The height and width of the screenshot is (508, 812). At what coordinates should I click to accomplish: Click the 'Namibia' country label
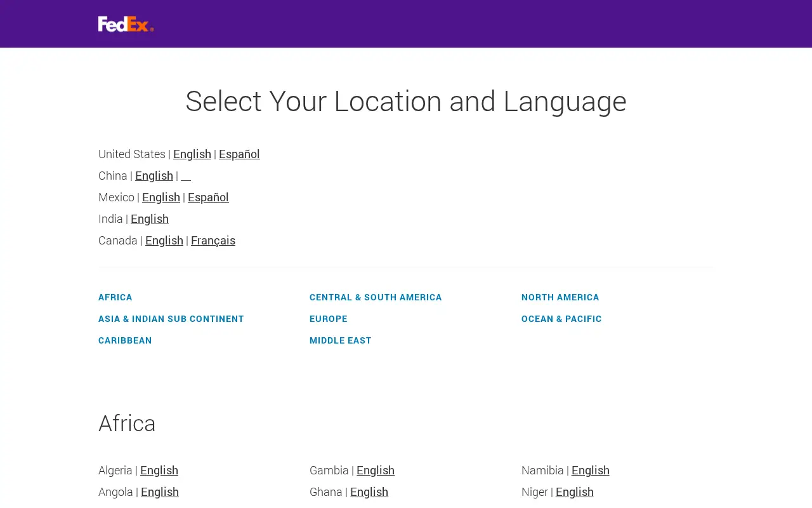coord(542,470)
